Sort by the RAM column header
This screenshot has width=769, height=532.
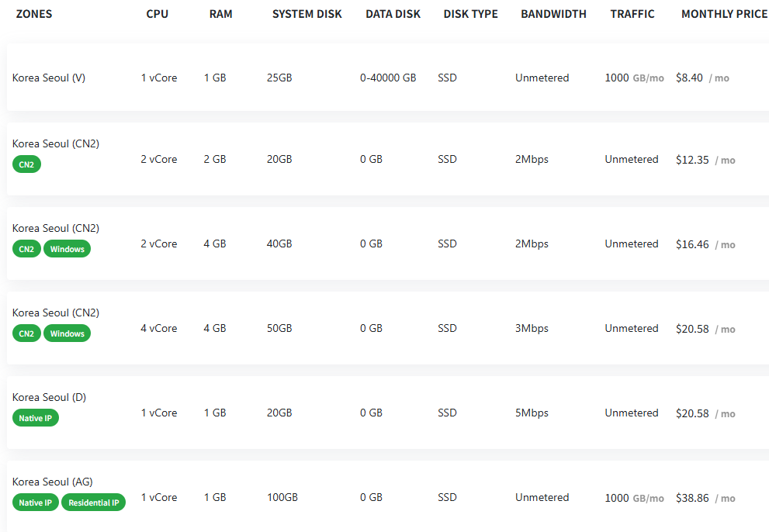(220, 14)
